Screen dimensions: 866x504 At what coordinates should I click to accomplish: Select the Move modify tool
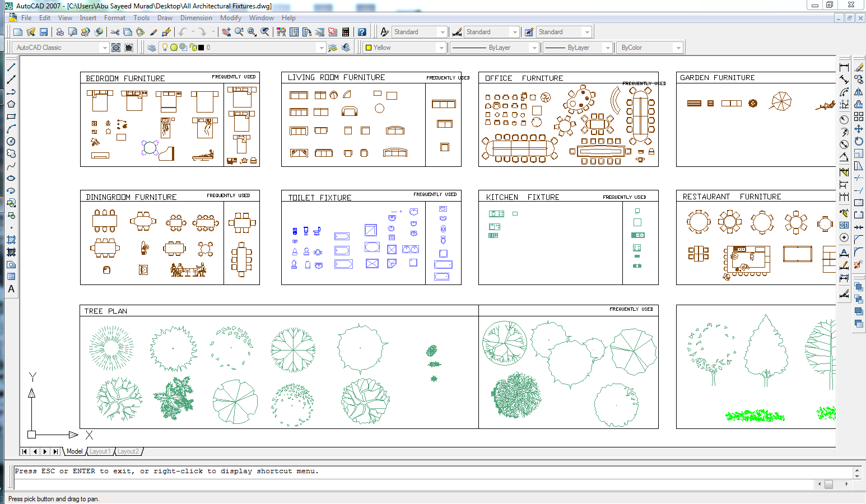(x=859, y=129)
